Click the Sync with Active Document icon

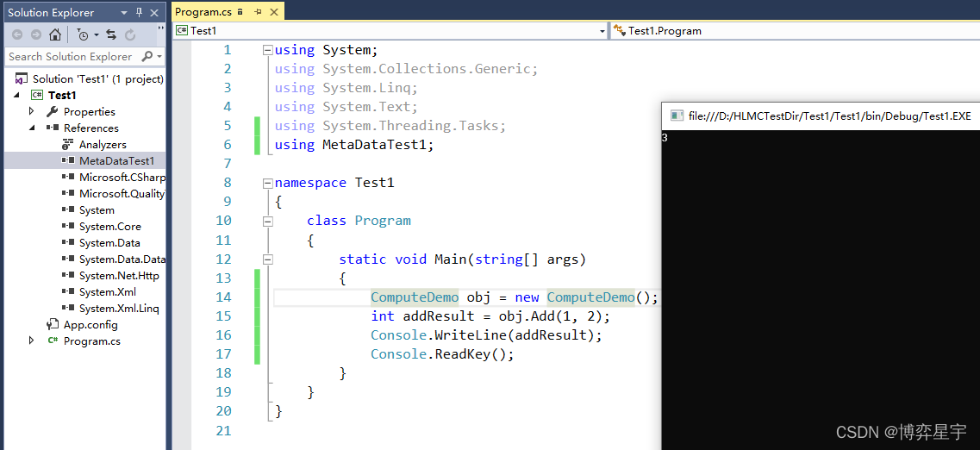click(111, 34)
